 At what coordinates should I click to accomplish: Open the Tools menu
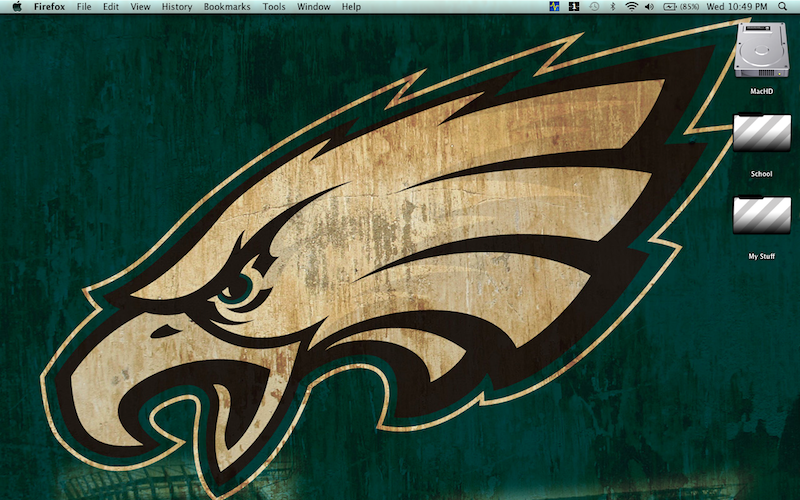[x=274, y=7]
